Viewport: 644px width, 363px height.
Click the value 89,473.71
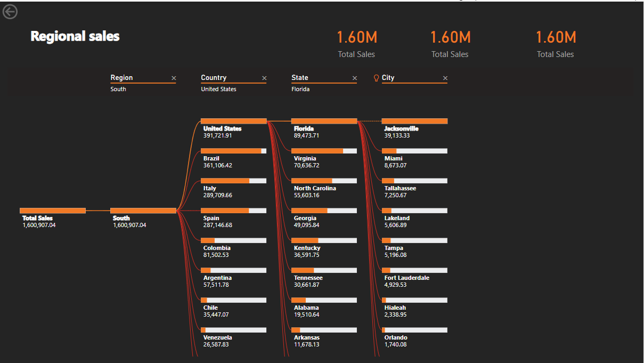click(307, 135)
